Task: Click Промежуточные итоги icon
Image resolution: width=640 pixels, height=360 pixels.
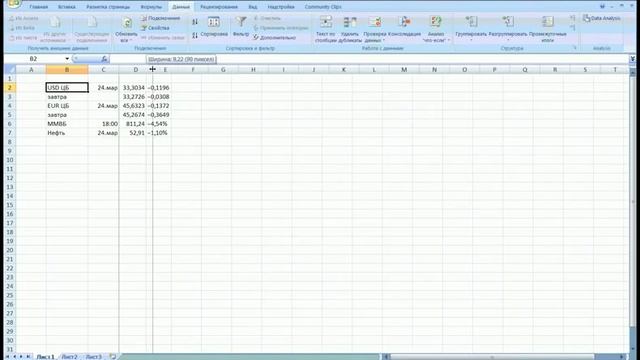Action: [547, 22]
